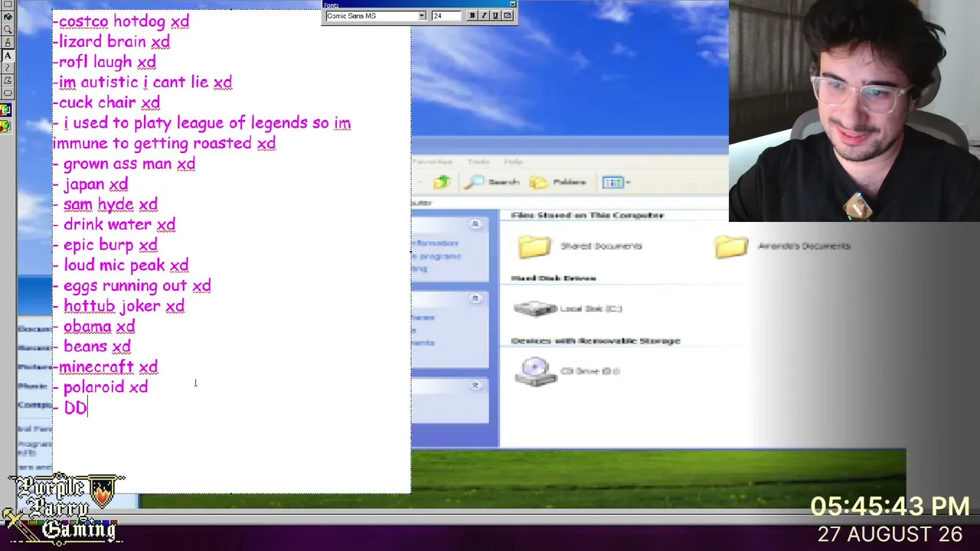
Task: Click the 'costco hotdog xd' line
Action: [121, 21]
